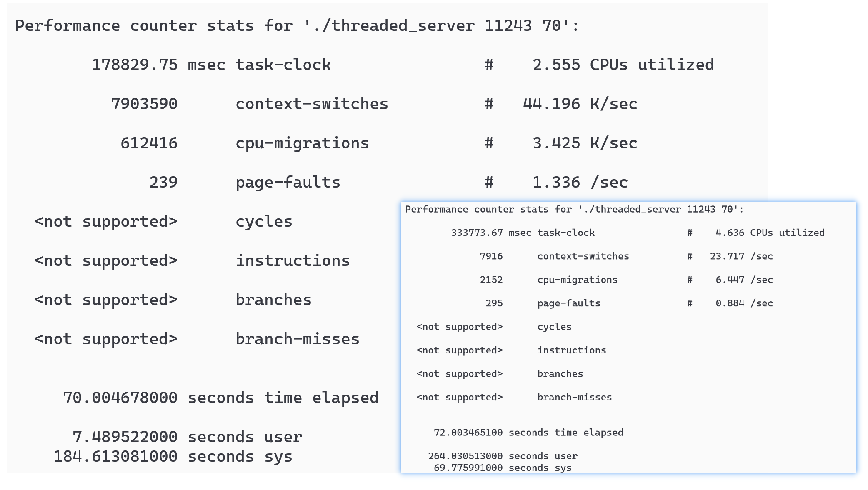Click the large 'instructions' label
Viewport: 868px width, 490px height.
[x=293, y=261]
